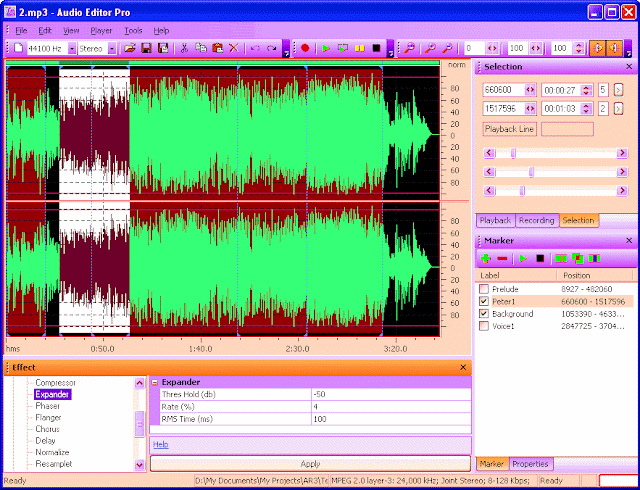Click the Record button in the toolbar
Screen dimensions: 640x490
305,48
